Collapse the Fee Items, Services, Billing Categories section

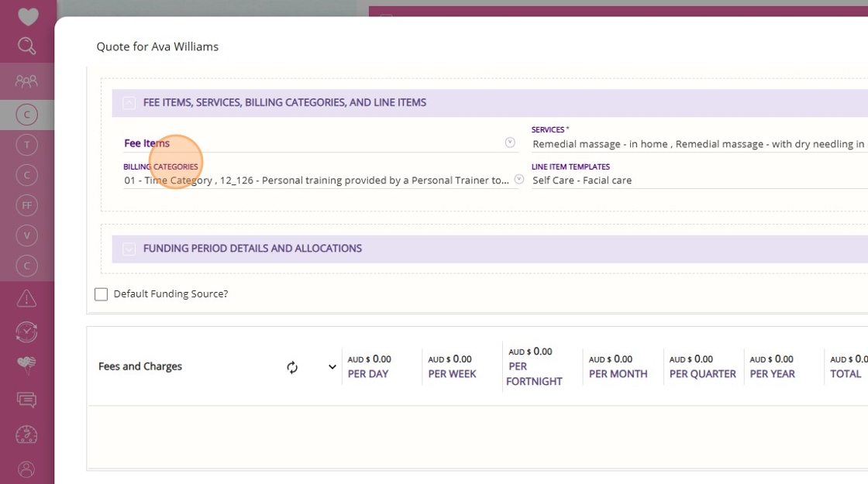pos(129,103)
